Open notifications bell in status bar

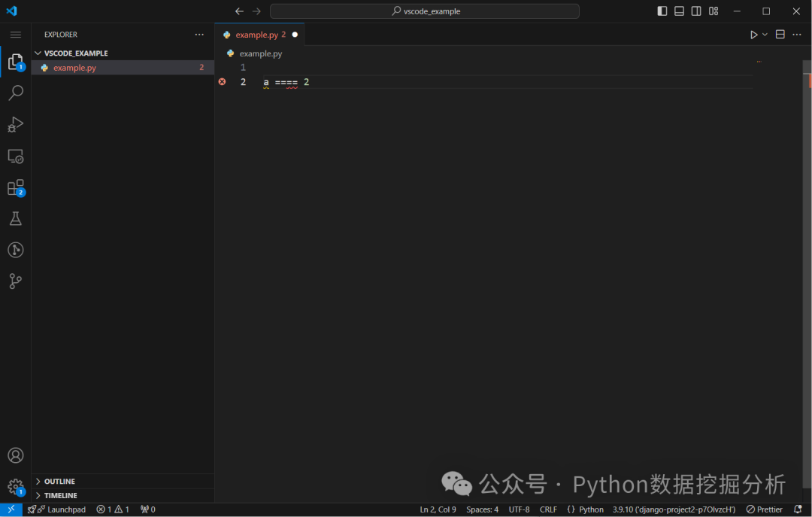(798, 509)
